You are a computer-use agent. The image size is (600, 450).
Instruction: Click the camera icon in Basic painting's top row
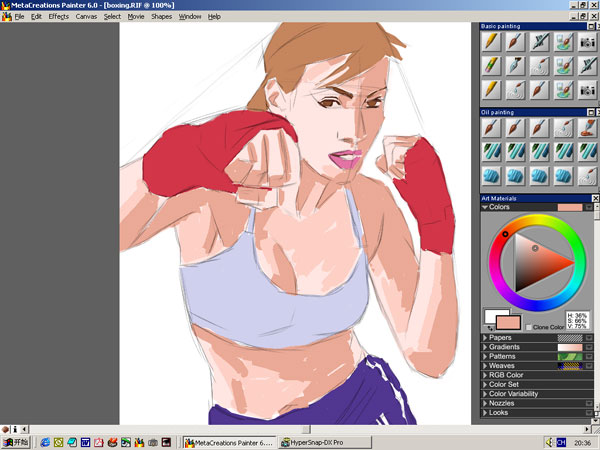(587, 41)
